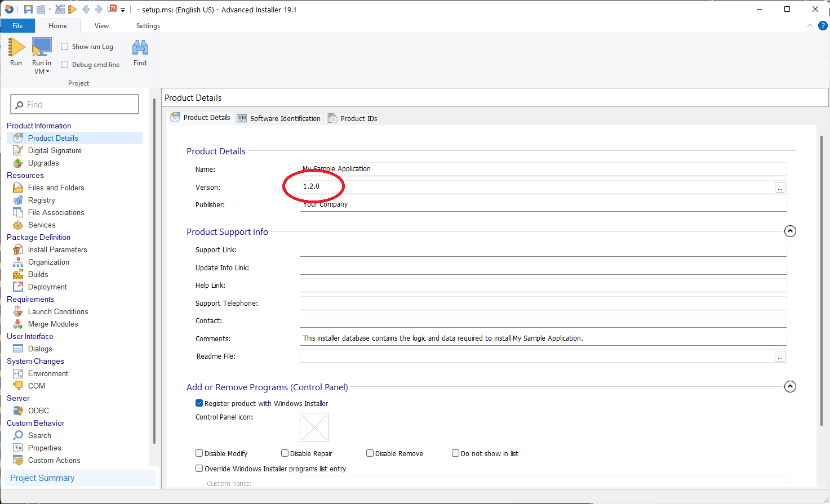The height and width of the screenshot is (504, 830).
Task: Open notifications icon with 73 badge
Action: point(112,8)
